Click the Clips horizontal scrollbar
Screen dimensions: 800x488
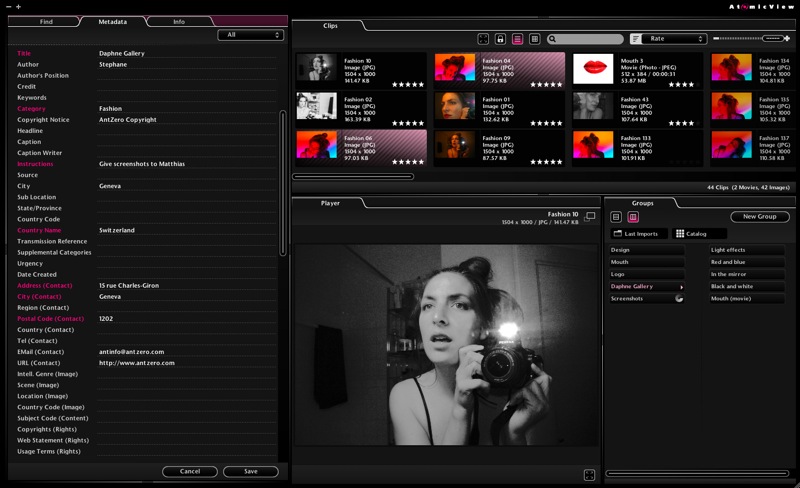(x=353, y=177)
